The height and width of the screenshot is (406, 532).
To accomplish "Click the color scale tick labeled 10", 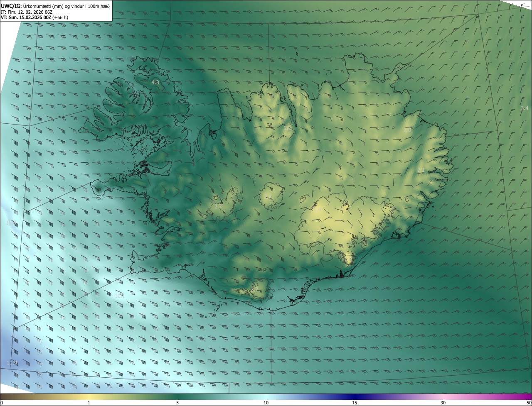I will [266, 403].
